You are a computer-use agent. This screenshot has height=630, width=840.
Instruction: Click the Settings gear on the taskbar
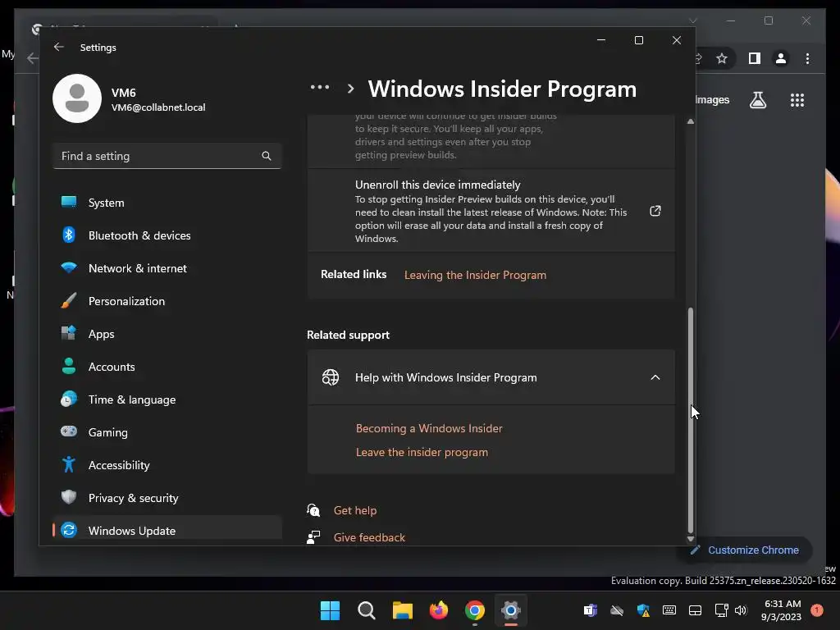click(x=511, y=610)
